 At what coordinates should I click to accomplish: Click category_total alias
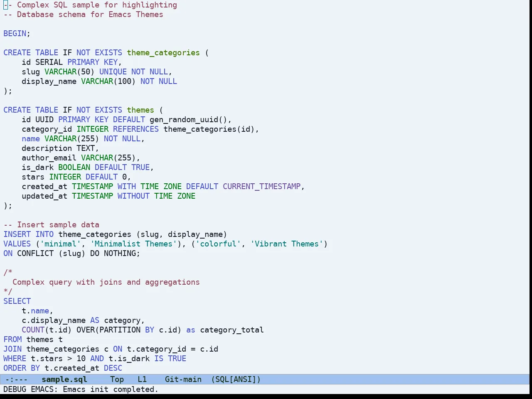[232, 330]
